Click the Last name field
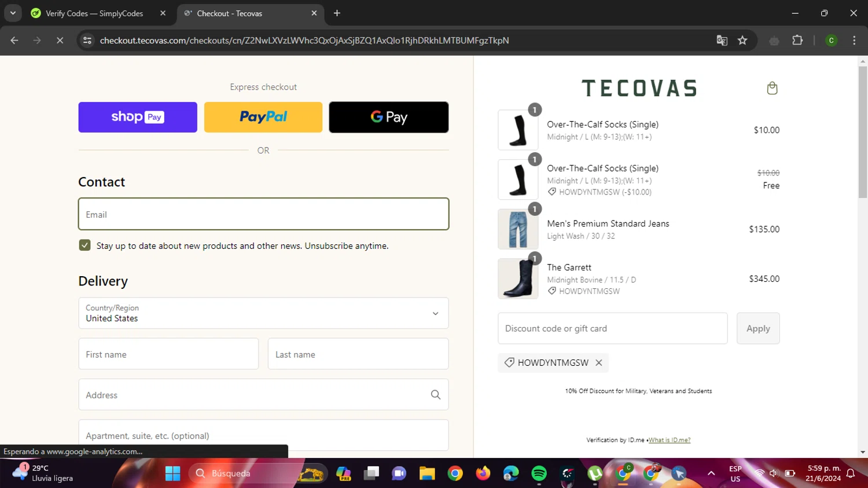 (358, 354)
